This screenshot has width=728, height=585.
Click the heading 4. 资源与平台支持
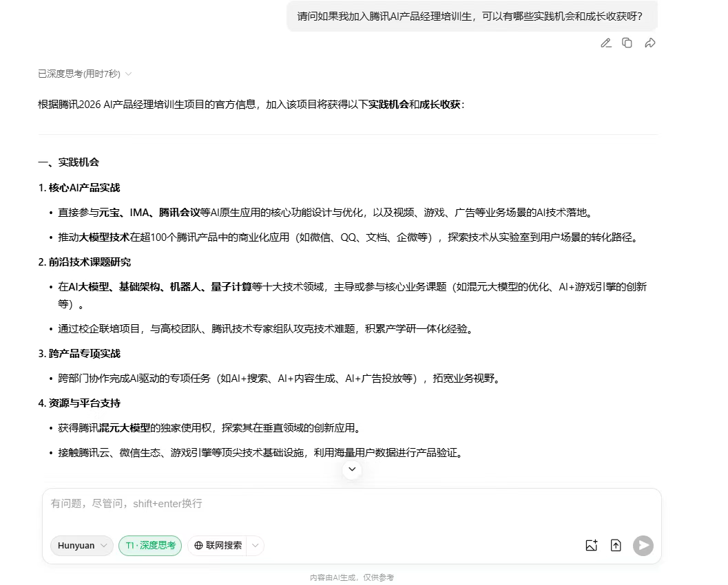pyautogui.click(x=79, y=403)
